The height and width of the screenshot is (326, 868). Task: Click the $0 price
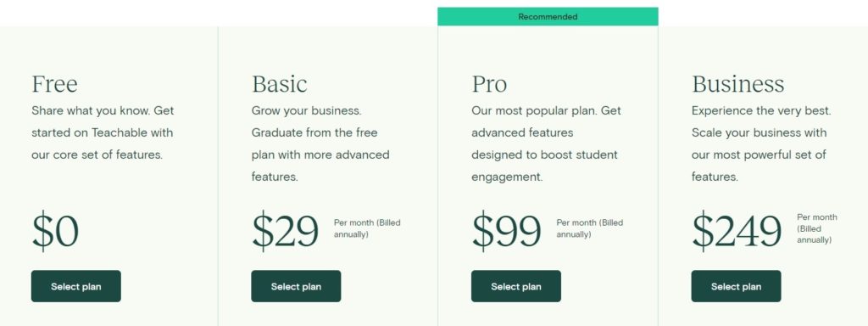pos(55,231)
